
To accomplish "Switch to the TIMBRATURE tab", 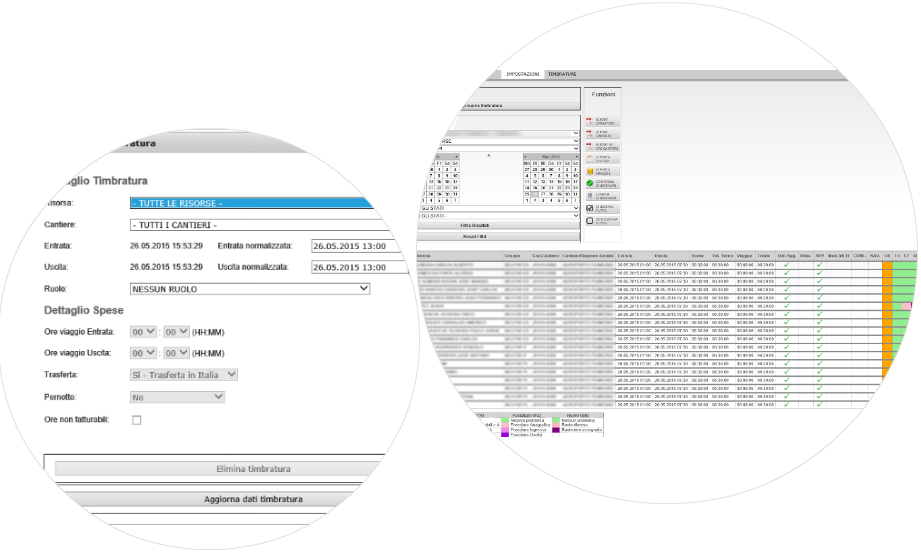I will pos(561,75).
